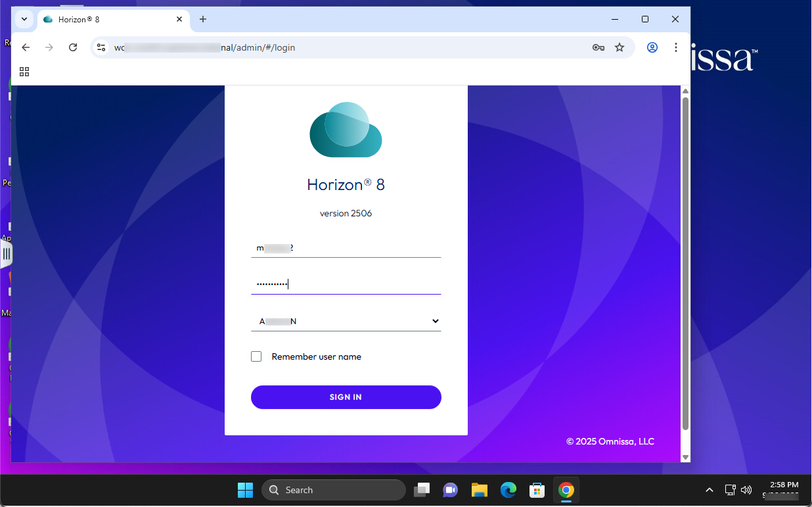
Task: Open the apps grid in bookmarks bar
Action: tap(24, 72)
